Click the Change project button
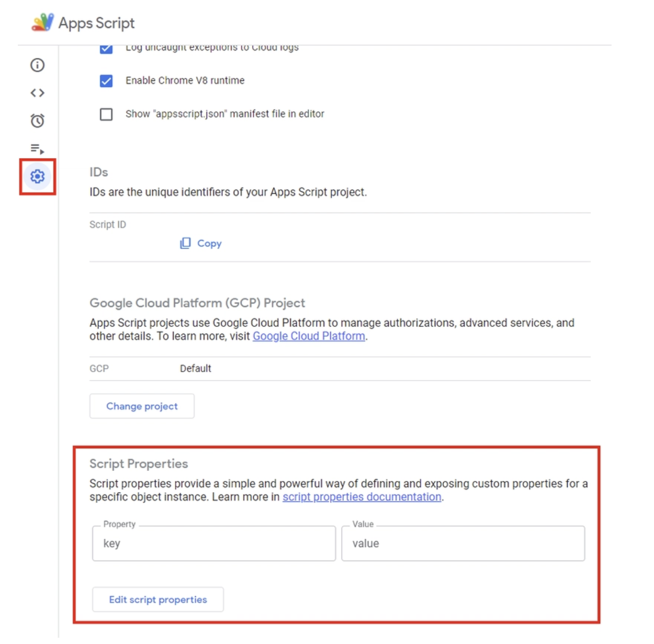Image resolution: width=654 pixels, height=644 pixels. point(141,406)
